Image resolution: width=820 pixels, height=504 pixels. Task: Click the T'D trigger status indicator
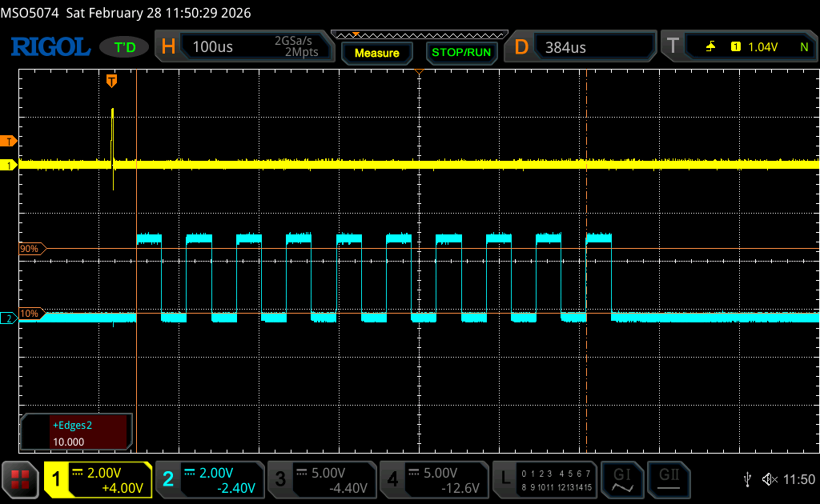123,47
